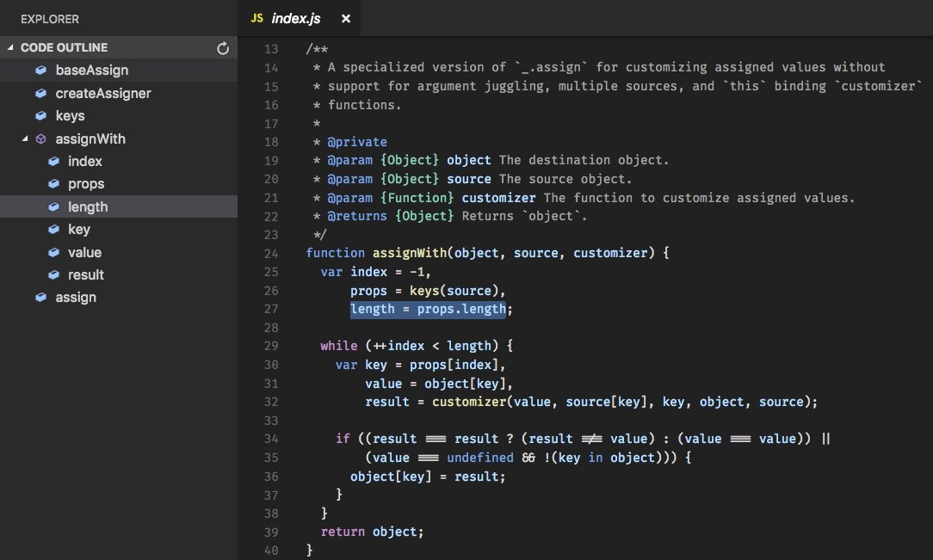The image size is (933, 560).
Task: Click the assign symbol icon
Action: point(40,298)
